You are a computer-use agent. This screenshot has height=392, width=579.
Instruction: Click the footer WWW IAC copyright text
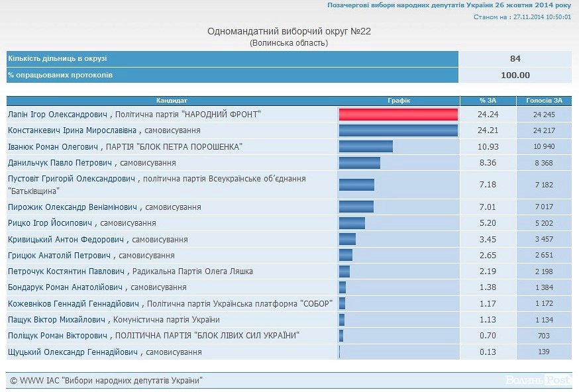coord(106,380)
